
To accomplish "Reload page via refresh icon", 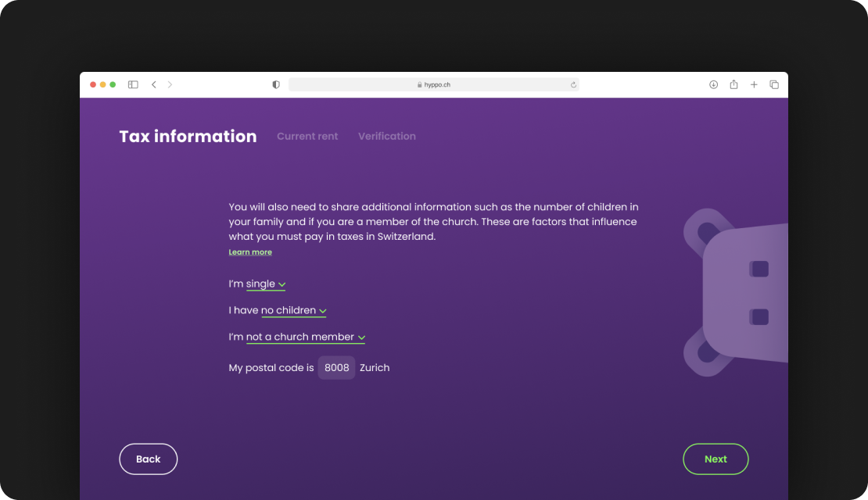I will [573, 84].
